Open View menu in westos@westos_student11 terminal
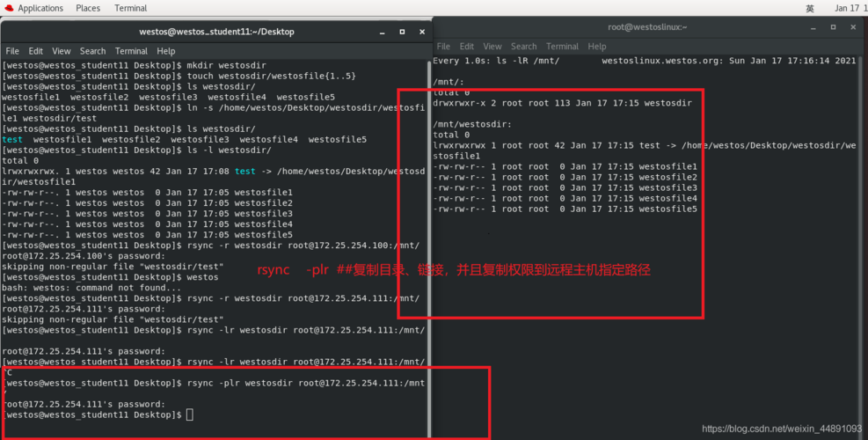This screenshot has width=868, height=440. [x=61, y=51]
